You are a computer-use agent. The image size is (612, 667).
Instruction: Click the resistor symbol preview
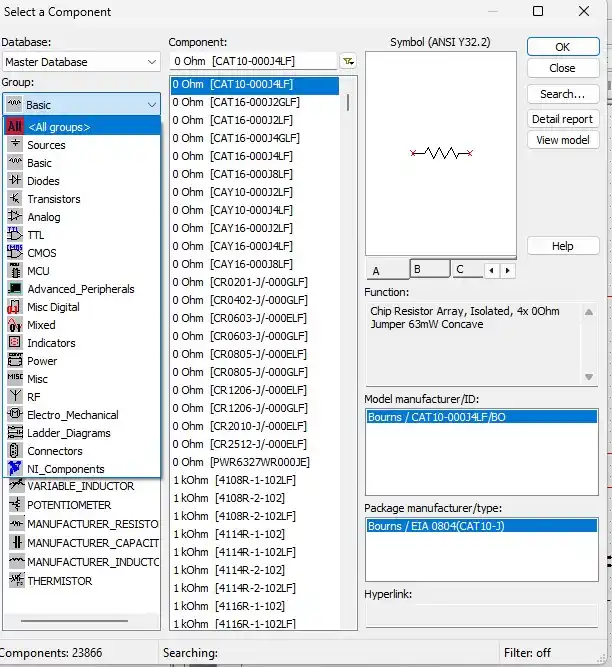point(441,153)
